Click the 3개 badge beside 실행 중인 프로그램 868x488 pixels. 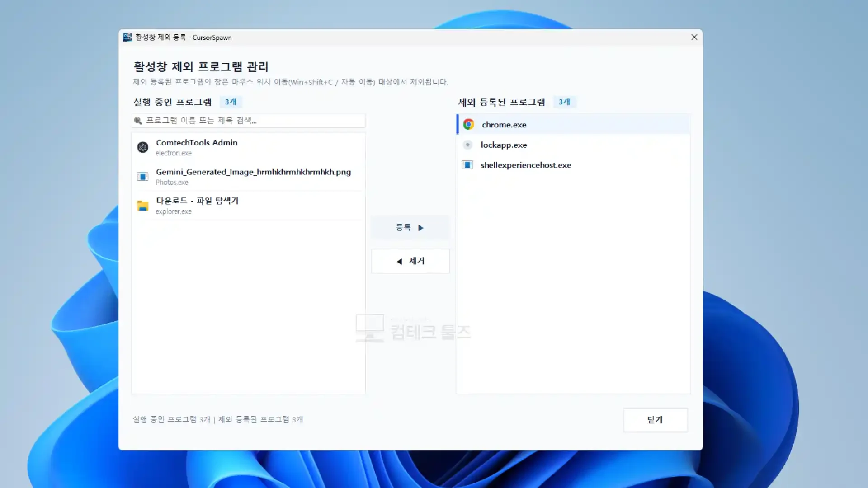click(231, 102)
